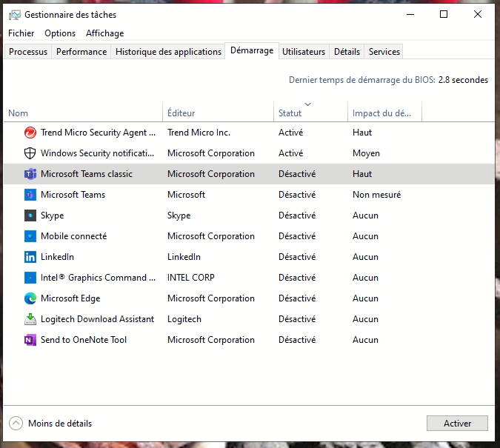Image resolution: width=500 pixels, height=448 pixels.
Task: Click the 2.8 secondes BIOS time value
Action: 463,80
